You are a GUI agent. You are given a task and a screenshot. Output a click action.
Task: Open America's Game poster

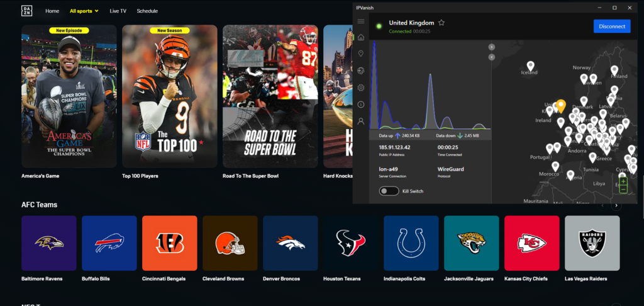point(69,96)
